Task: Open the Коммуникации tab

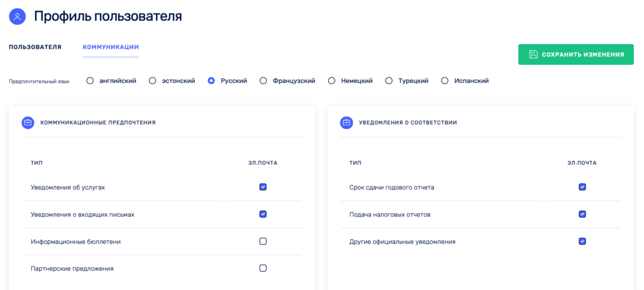Action: [111, 47]
